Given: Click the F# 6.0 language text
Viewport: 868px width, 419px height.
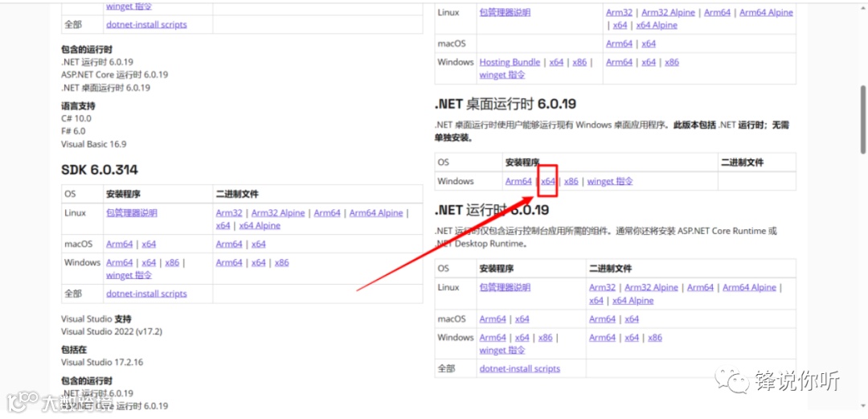Looking at the screenshot, I should [73, 131].
